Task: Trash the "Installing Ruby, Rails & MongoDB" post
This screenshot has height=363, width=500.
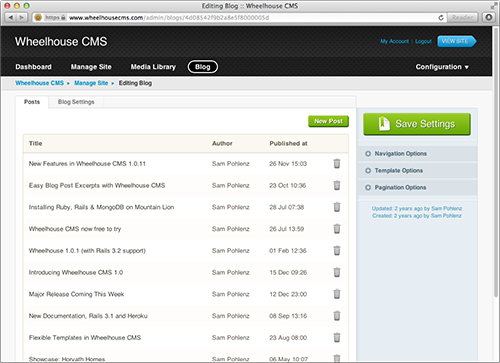Action: click(x=337, y=207)
